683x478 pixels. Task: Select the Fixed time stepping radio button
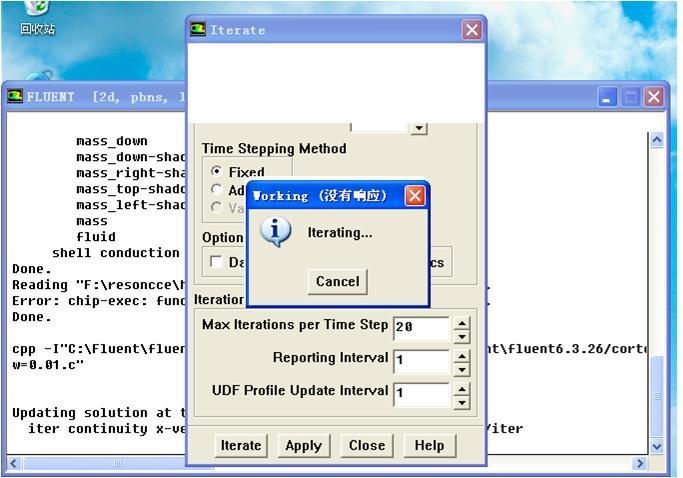tap(216, 171)
